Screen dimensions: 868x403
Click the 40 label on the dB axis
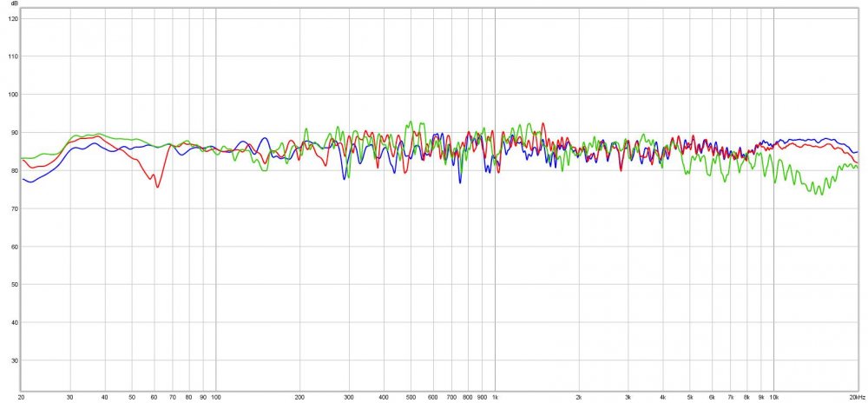(15, 322)
